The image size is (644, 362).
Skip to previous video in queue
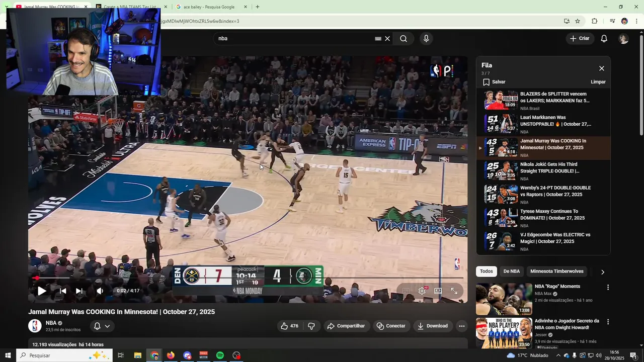[x=63, y=291]
